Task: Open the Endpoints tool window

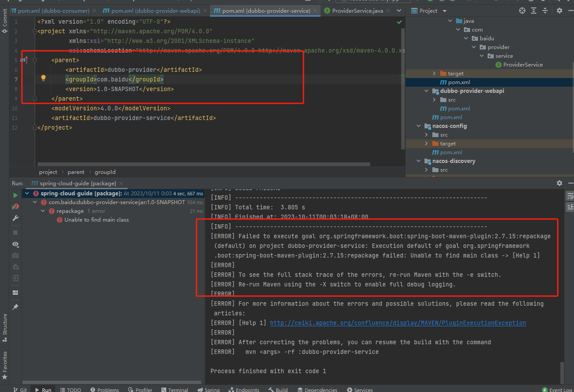Action: (243, 389)
